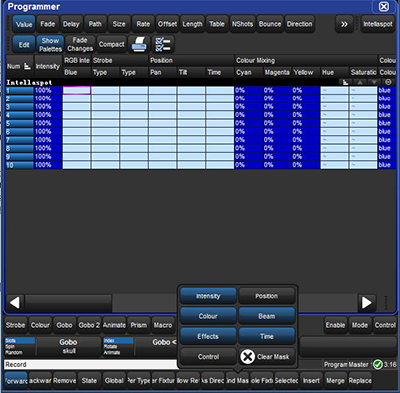Click the State record option
This screenshot has width=400, height=393.
click(89, 381)
